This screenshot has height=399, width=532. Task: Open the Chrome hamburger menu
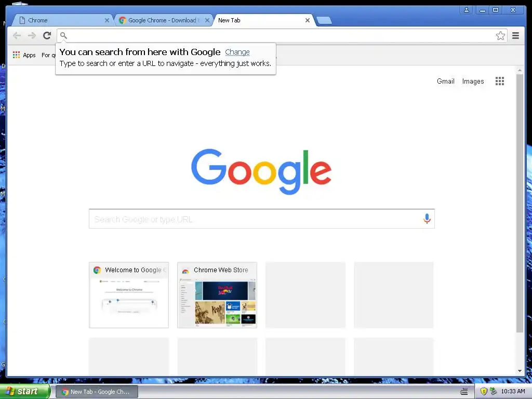click(516, 36)
